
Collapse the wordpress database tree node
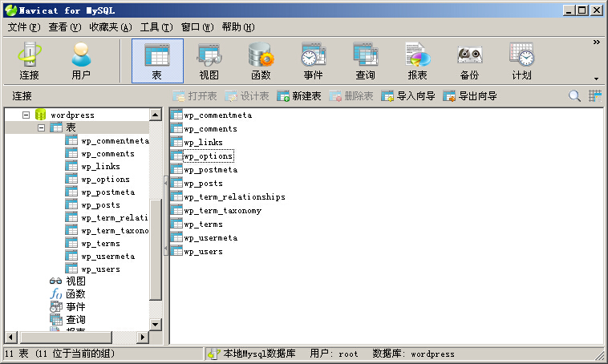[x=26, y=115]
